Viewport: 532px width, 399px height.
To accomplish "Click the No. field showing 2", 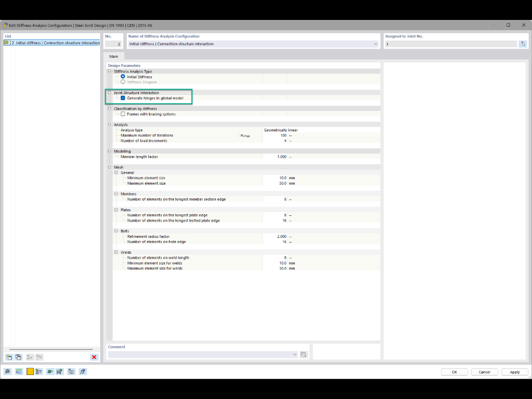I will [x=114, y=44].
